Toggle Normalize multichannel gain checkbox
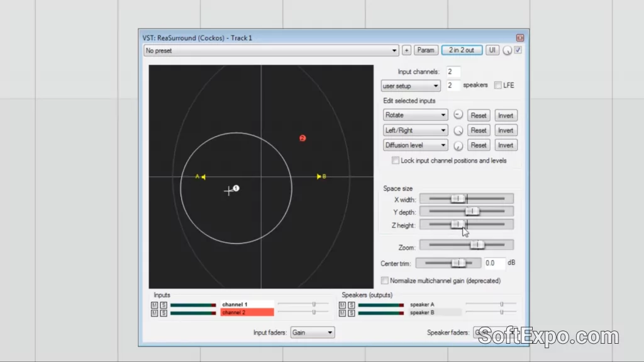The image size is (644, 362). pos(385,281)
